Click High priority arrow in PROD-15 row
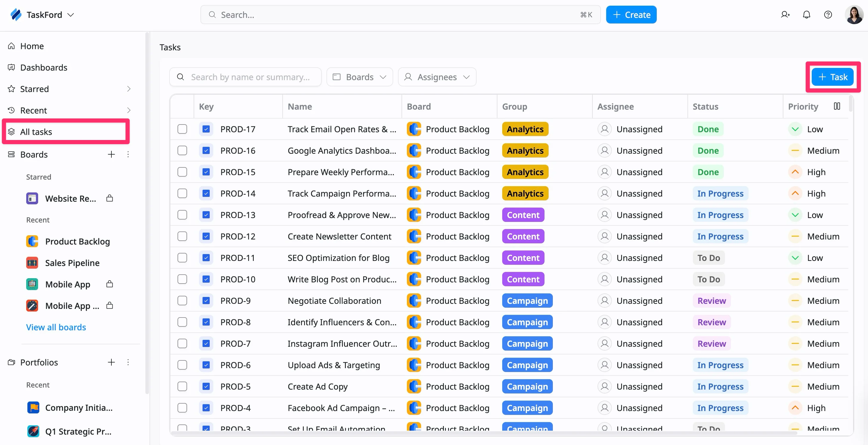Image resolution: width=868 pixels, height=445 pixels. (x=795, y=172)
